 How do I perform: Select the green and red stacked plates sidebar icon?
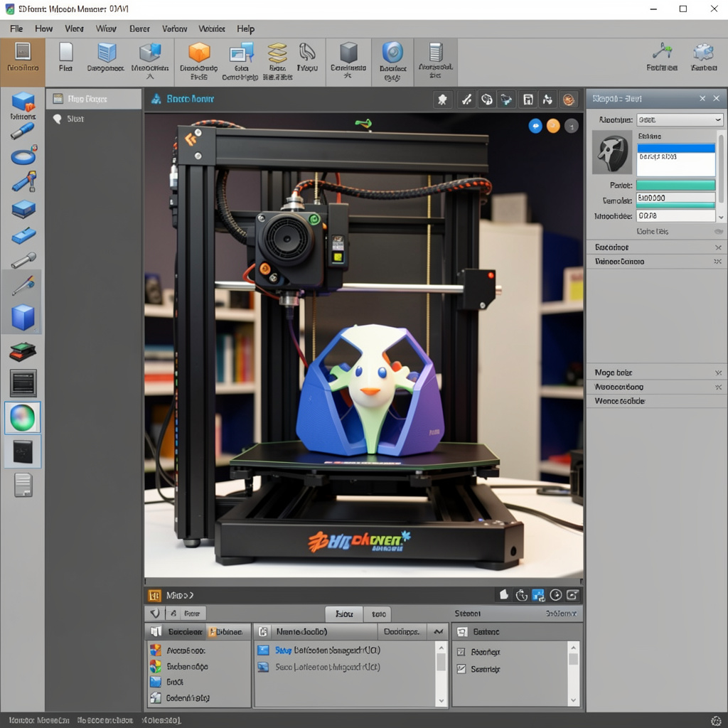click(x=23, y=351)
